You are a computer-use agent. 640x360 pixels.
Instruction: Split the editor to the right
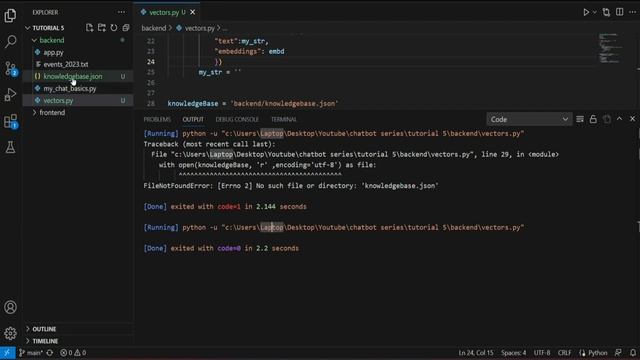620,12
